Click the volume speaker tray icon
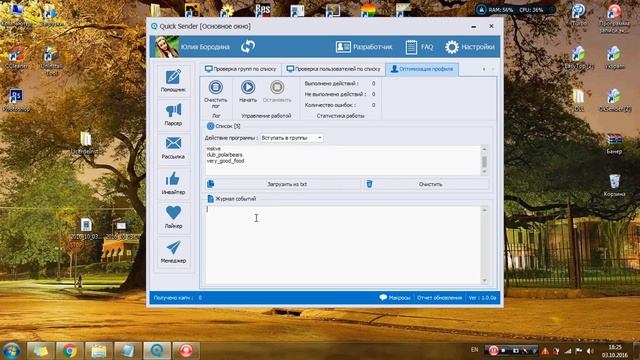Image resolution: width=640 pixels, height=360 pixels. coord(590,351)
